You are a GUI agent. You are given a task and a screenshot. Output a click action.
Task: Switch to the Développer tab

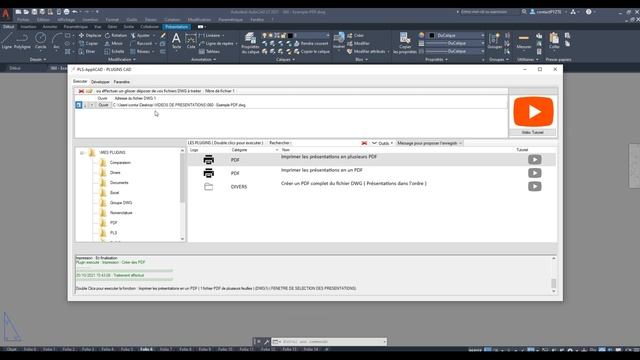100,82
